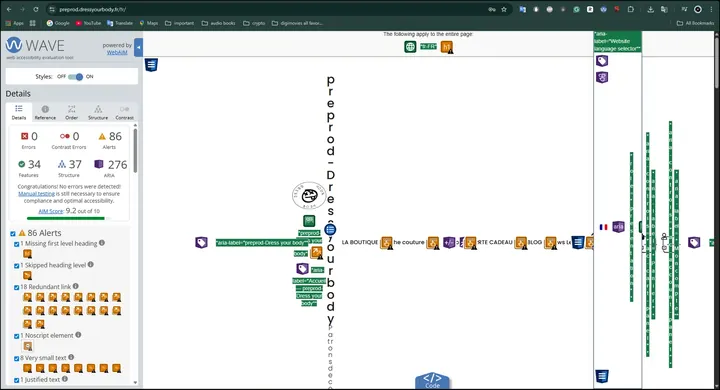The width and height of the screenshot is (720, 390).
Task: Switch to the Structure tab
Action: pyautogui.click(x=98, y=112)
